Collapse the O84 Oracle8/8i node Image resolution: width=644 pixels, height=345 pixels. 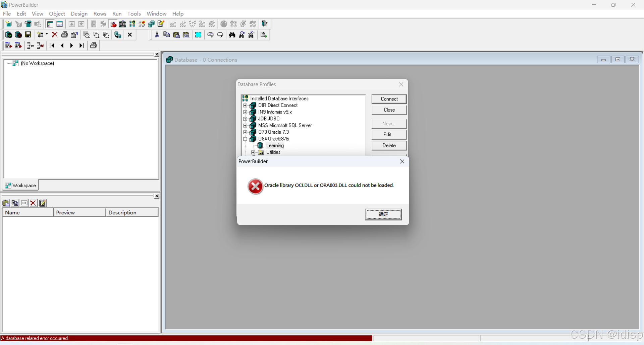[x=245, y=139]
